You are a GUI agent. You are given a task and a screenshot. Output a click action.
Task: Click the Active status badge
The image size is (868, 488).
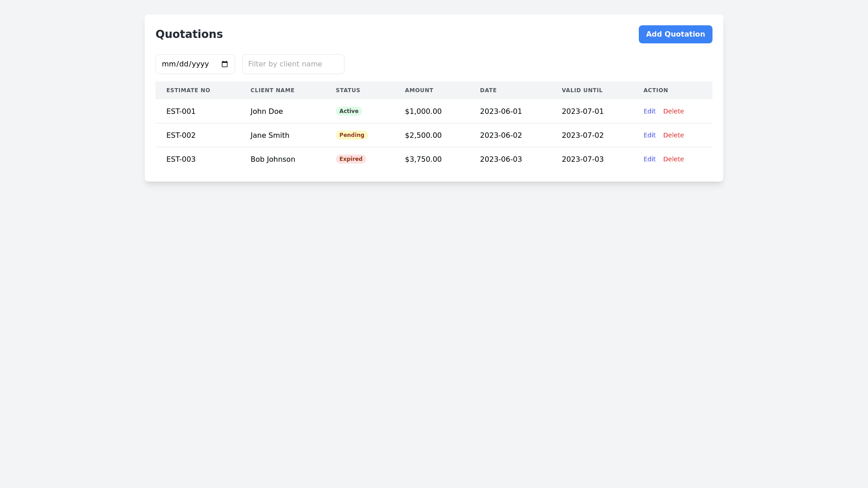349,111
